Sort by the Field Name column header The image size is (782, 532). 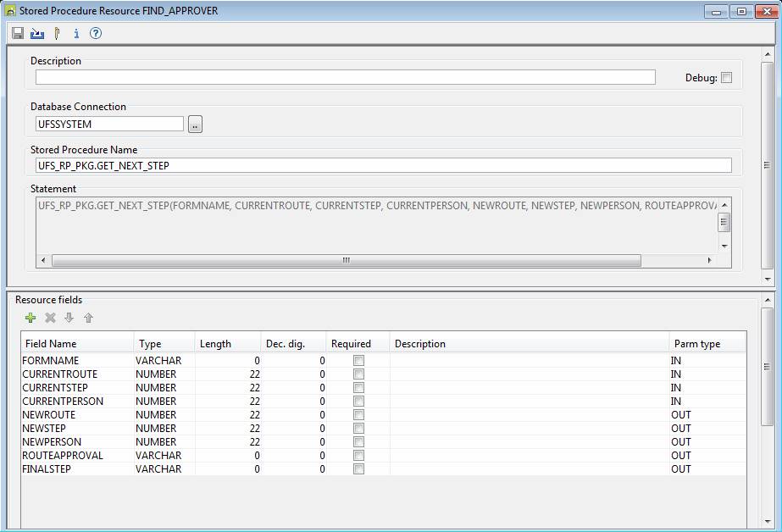[x=76, y=344]
